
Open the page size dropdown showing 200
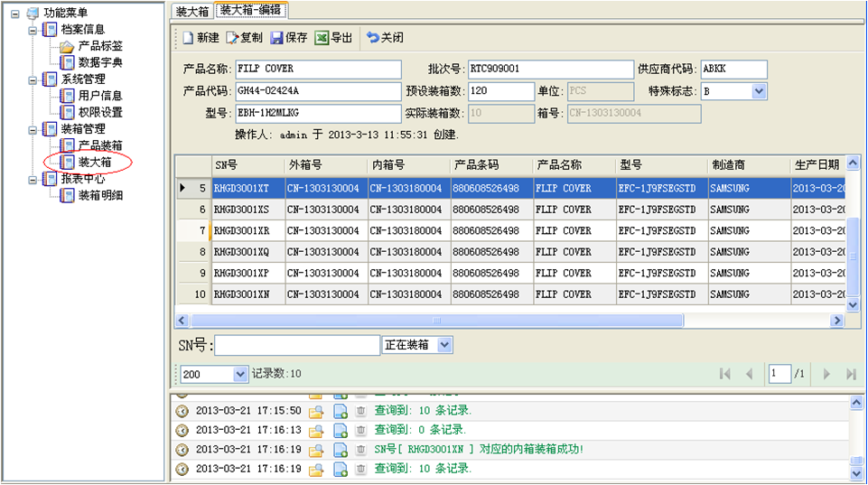click(240, 374)
